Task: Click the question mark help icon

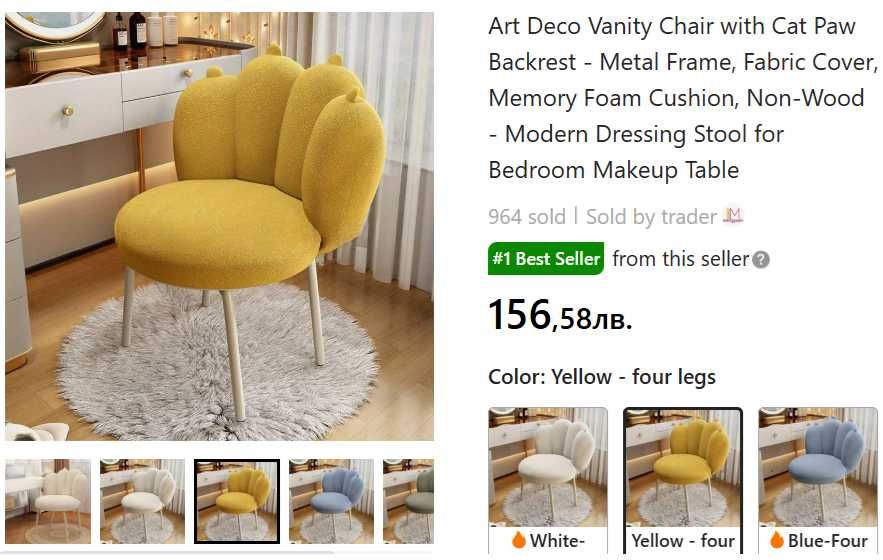Action: click(x=761, y=260)
